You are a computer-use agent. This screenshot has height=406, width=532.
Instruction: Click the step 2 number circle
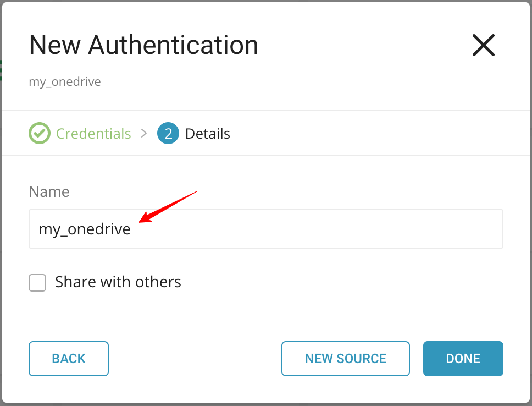point(168,133)
